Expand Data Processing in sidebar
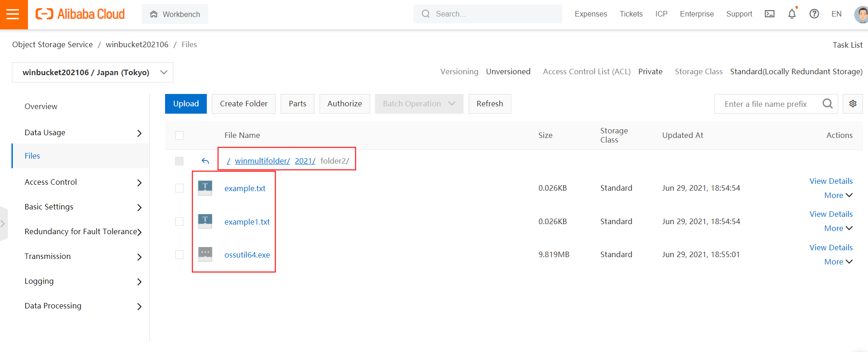Screen dimensions: 868x352 139,306
